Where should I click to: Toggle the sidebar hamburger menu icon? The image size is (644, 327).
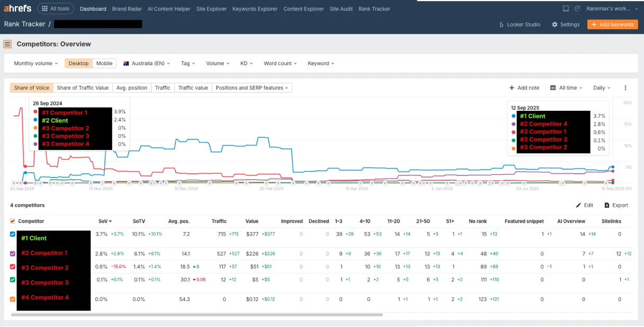7,44
